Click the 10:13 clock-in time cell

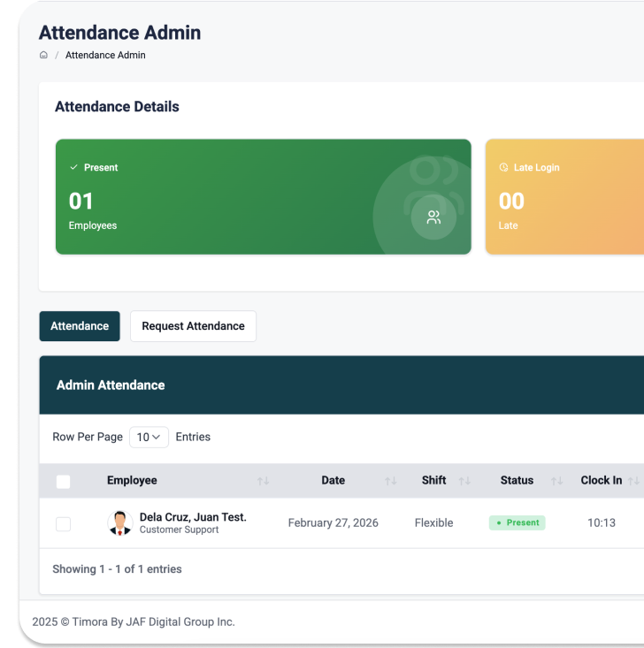click(x=602, y=522)
